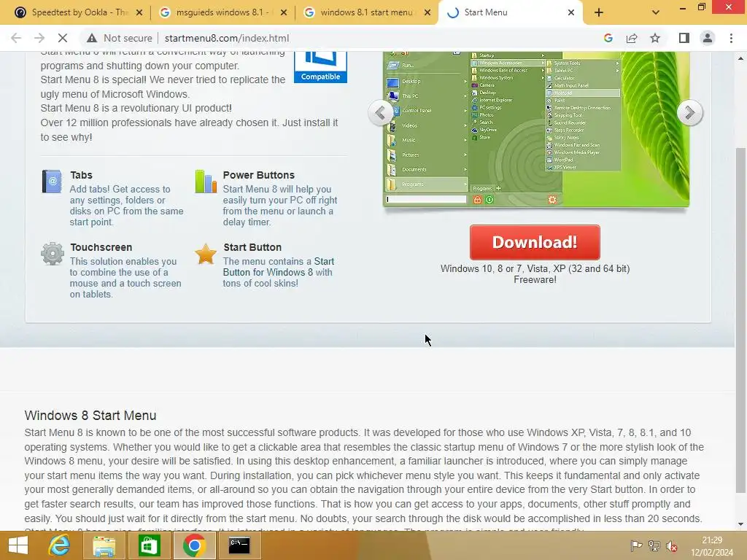Click the Google icon in the address bar
747x560 pixels.
[608, 38]
